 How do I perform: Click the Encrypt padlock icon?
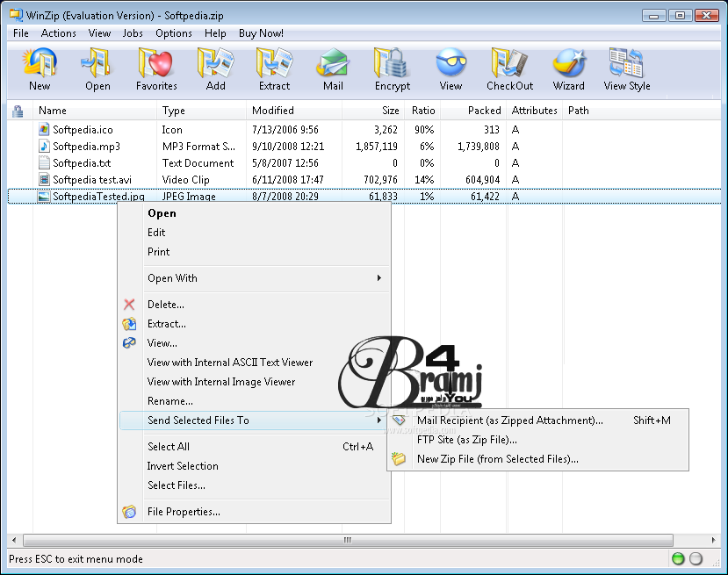(392, 69)
